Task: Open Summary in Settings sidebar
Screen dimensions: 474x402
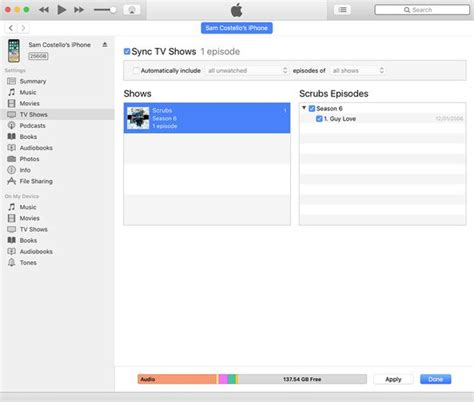Action: click(x=33, y=81)
